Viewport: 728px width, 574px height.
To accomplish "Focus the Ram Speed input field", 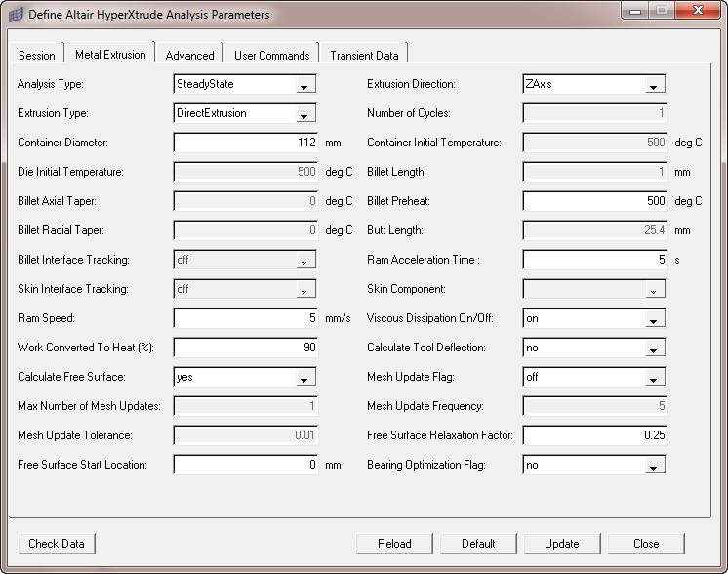I will click(x=245, y=318).
